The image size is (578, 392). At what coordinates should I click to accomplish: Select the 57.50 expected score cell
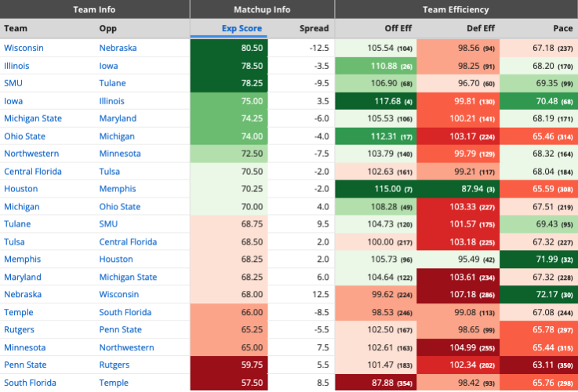pyautogui.click(x=229, y=383)
